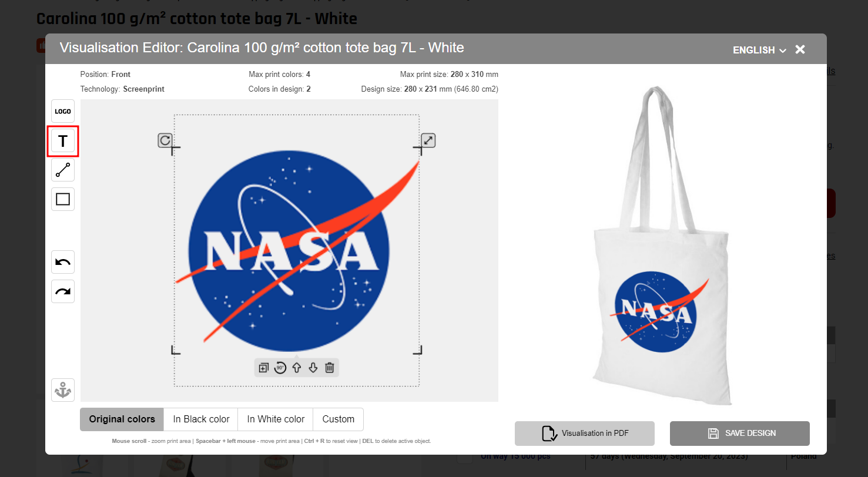This screenshot has height=477, width=868.
Task: Move the logo down one layer
Action: [313, 368]
